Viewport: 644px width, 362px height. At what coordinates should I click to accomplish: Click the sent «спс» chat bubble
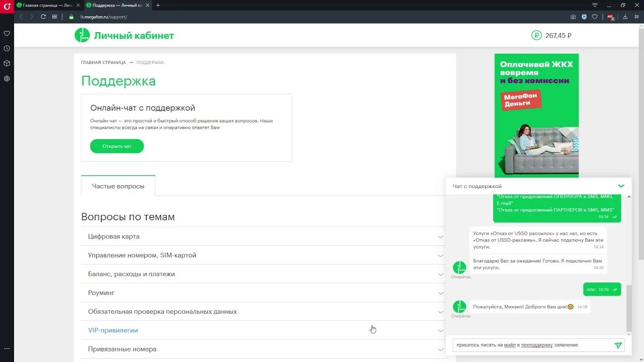pos(602,290)
